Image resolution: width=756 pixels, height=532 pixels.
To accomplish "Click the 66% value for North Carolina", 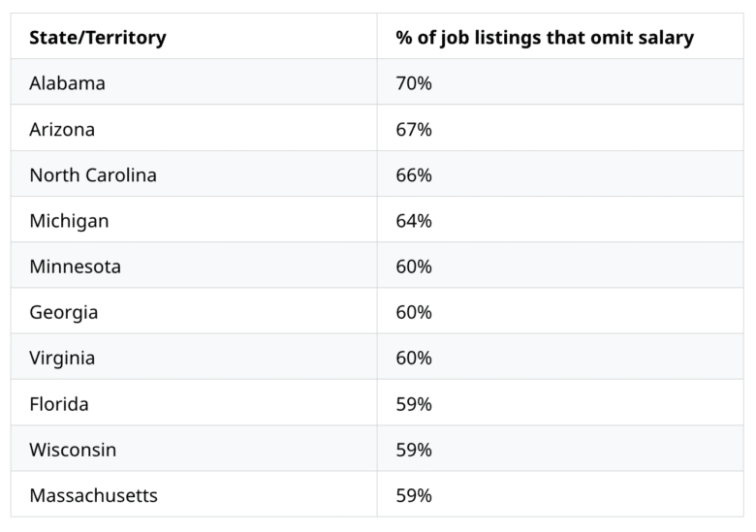I will coord(414,175).
